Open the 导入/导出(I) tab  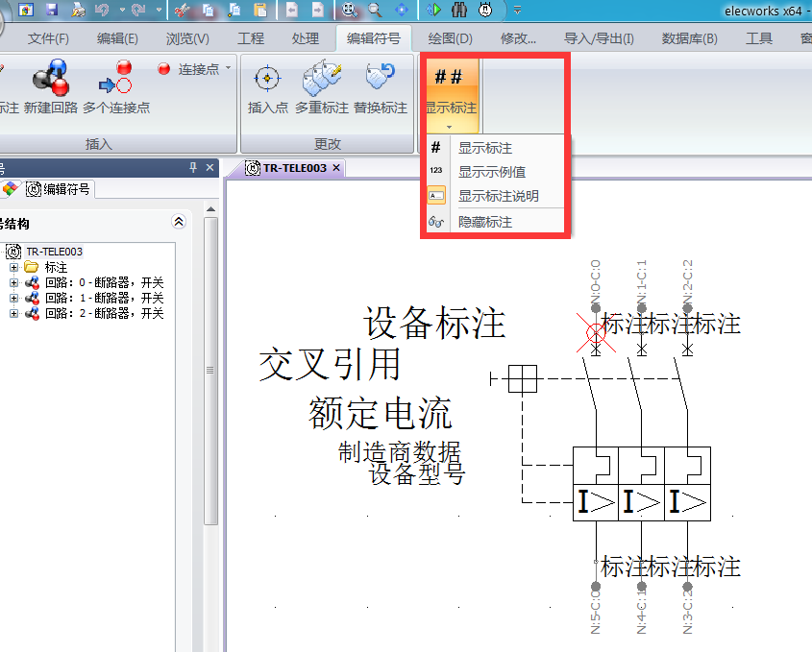click(x=599, y=38)
